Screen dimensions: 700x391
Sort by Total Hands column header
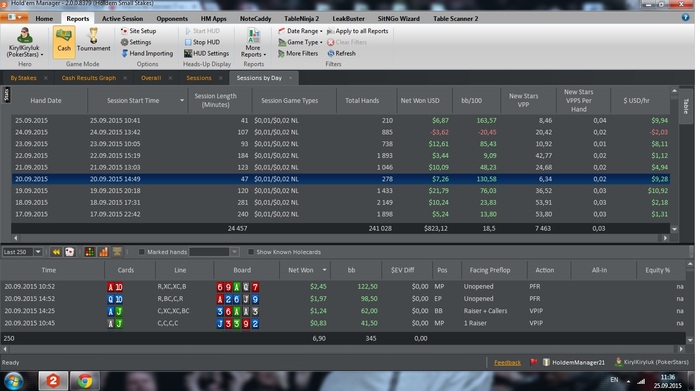tap(362, 100)
